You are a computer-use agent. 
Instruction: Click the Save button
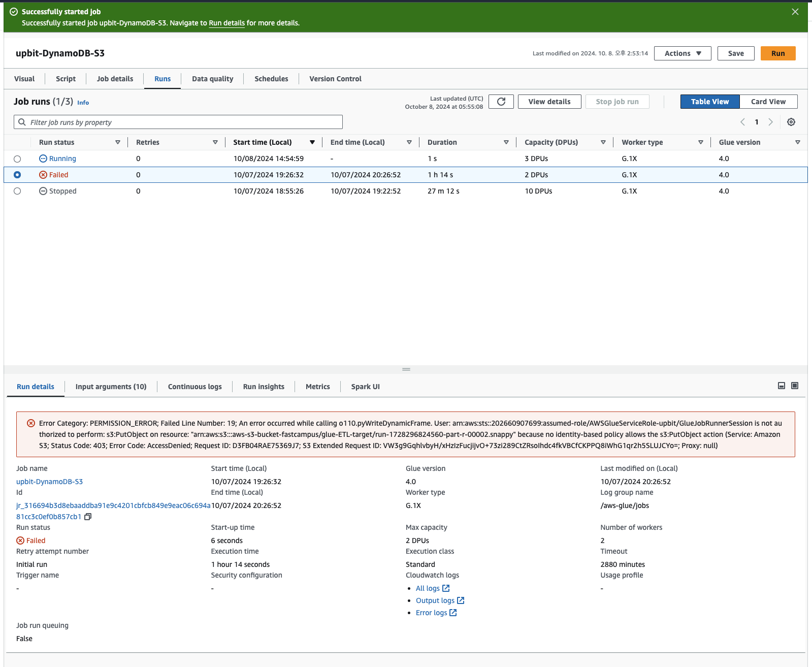[736, 53]
